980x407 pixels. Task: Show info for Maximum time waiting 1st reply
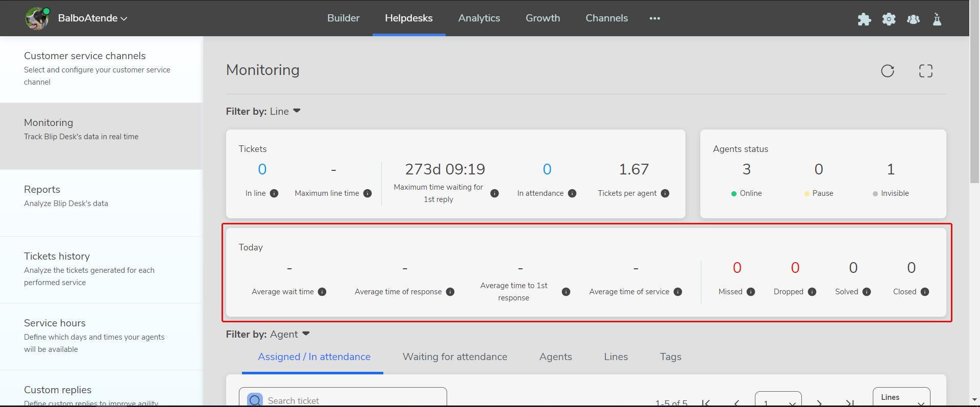495,193
